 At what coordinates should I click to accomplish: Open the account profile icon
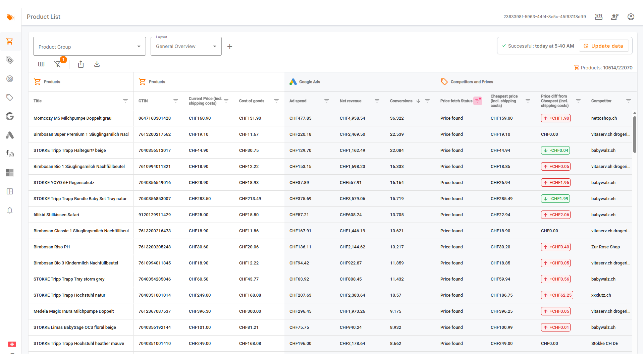click(631, 17)
